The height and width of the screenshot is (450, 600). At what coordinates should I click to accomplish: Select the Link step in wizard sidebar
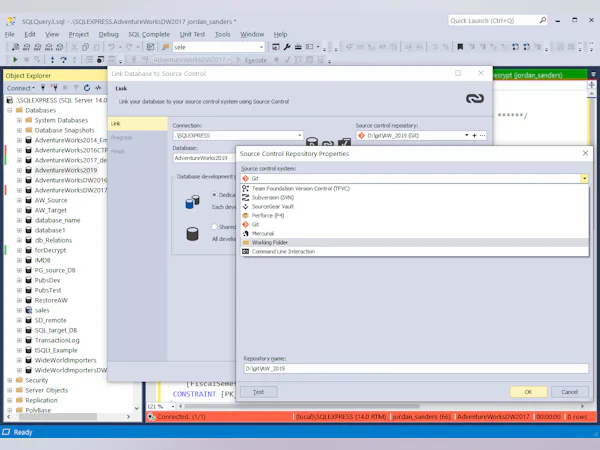[x=138, y=124]
